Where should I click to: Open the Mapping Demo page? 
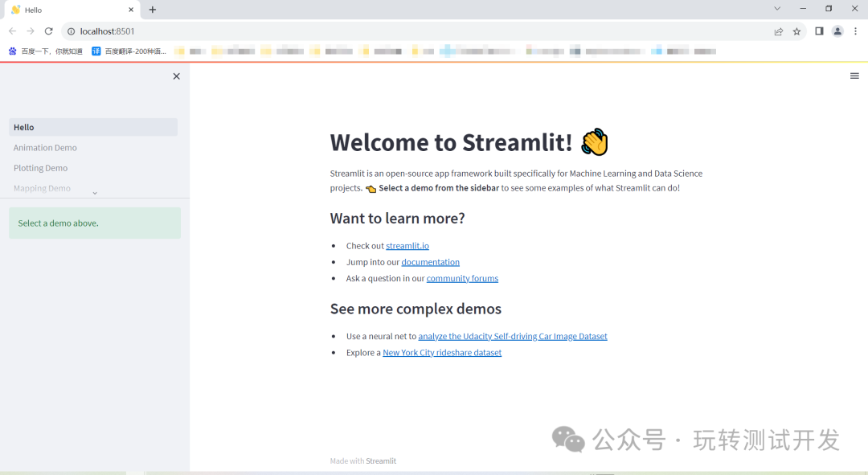[42, 188]
